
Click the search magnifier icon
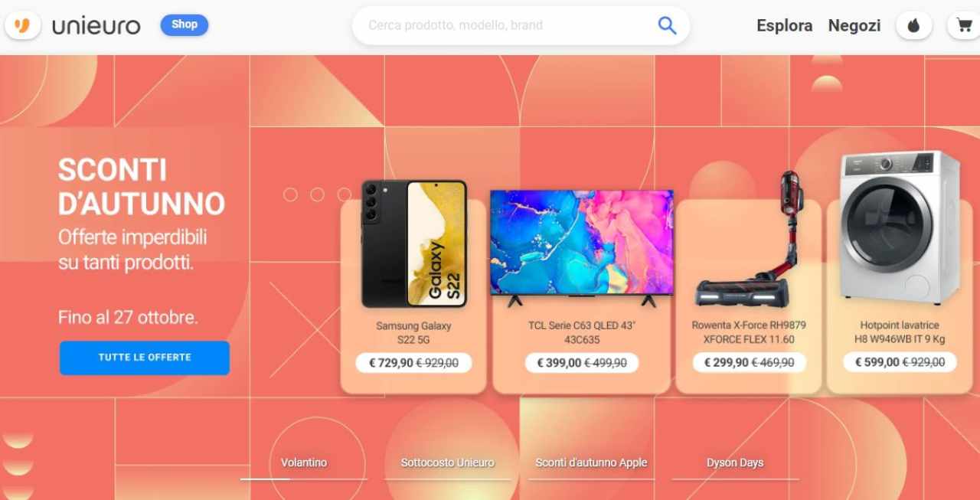(667, 25)
